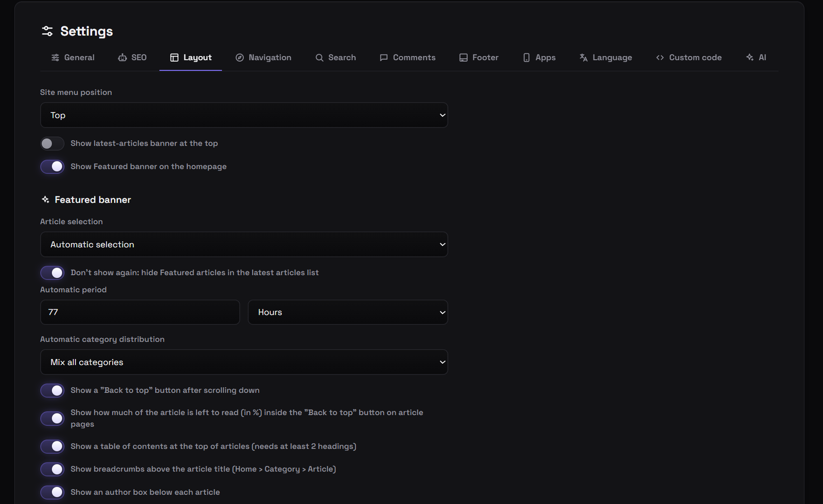Viewport: 823px width, 504px height.
Task: Turn off Show Featured banner on homepage
Action: pos(52,167)
